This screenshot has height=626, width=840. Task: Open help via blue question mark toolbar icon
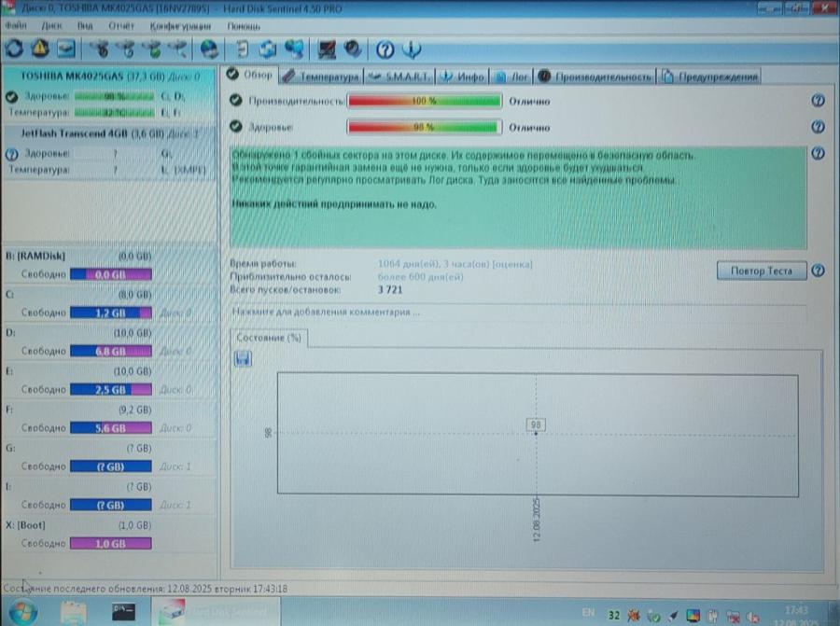385,49
